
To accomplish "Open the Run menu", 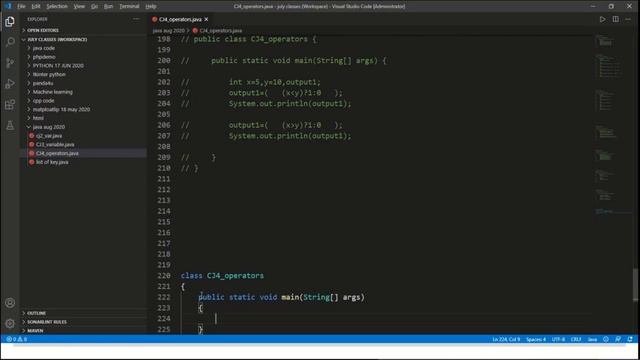I will [109, 6].
